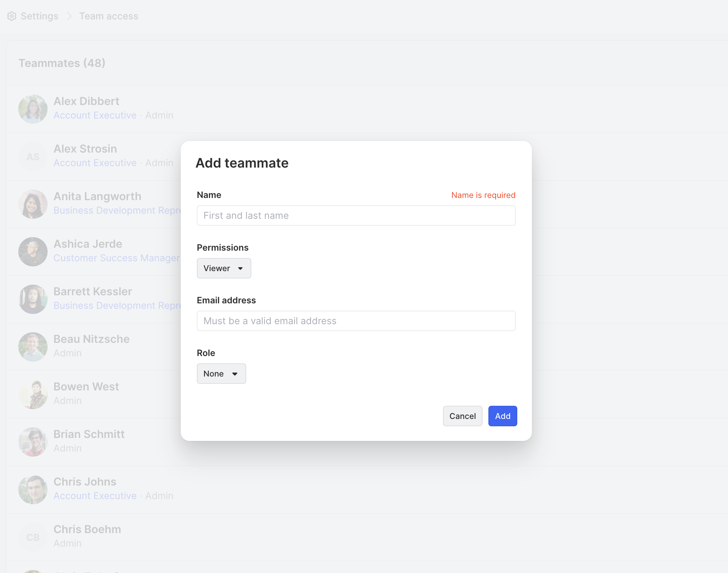Click the Settings gear icon
Screen dimensions: 728x573
(12, 16)
